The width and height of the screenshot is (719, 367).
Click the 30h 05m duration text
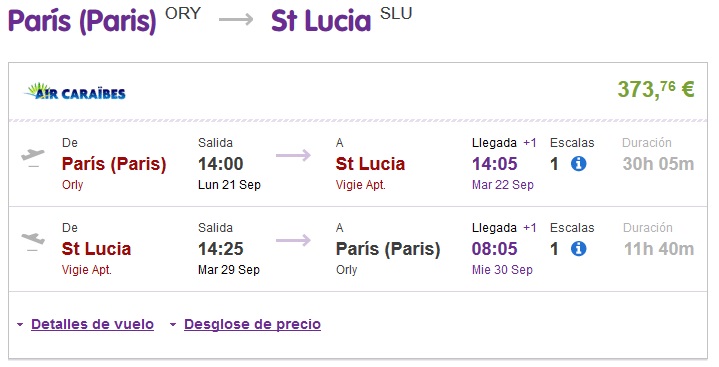pyautogui.click(x=658, y=164)
